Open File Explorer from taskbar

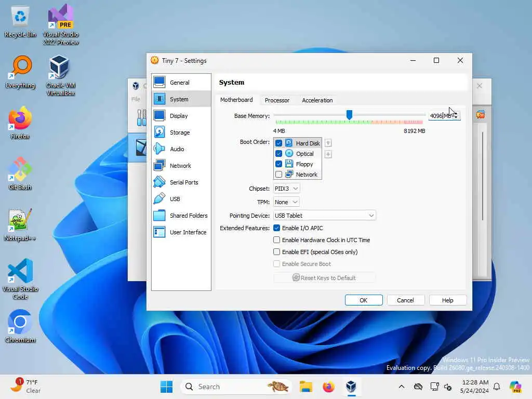305,387
